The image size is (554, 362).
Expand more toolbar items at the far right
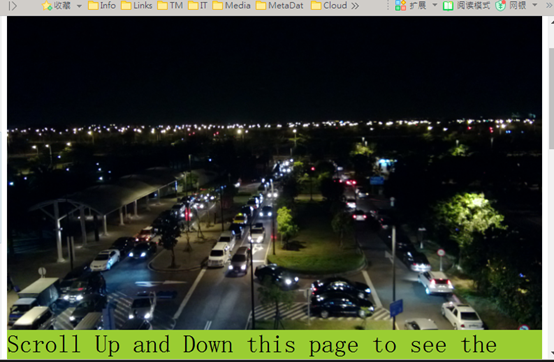[549, 5]
